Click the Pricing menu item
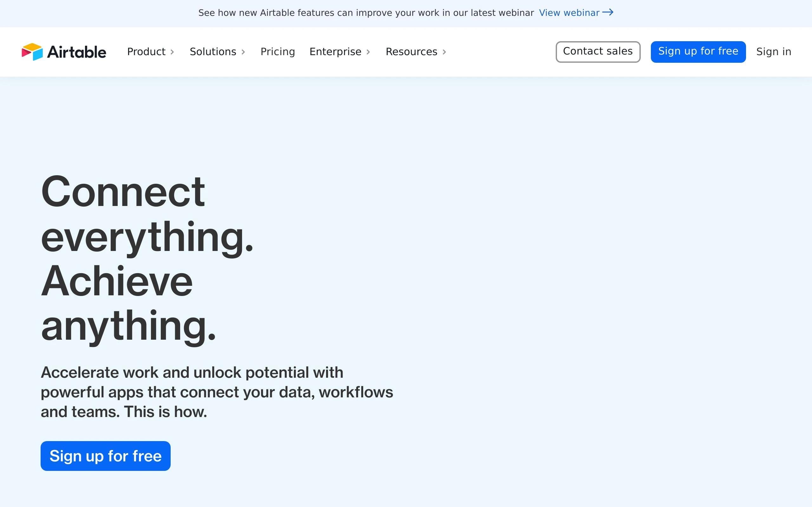The image size is (812, 507). [278, 51]
